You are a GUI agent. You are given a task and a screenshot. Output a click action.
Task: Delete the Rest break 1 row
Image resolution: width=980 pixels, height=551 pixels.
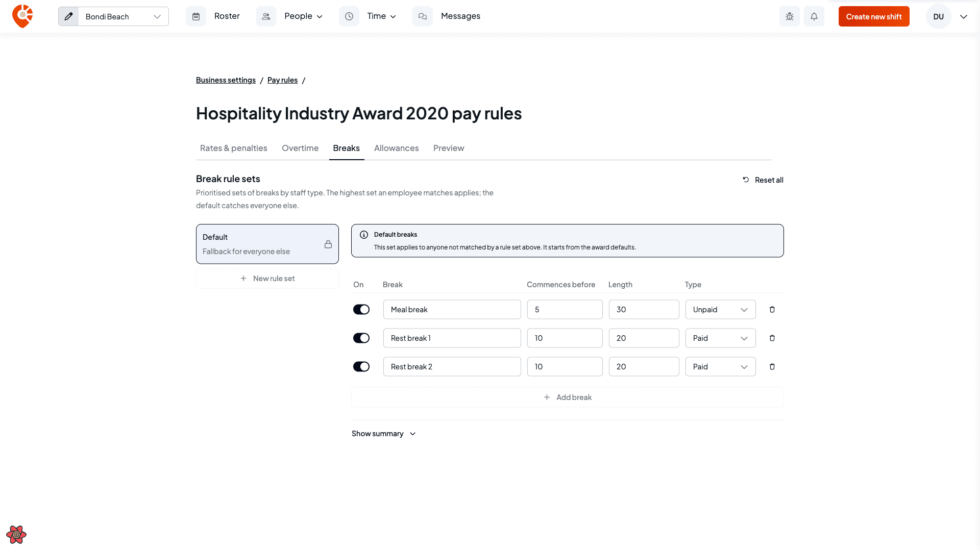(772, 338)
